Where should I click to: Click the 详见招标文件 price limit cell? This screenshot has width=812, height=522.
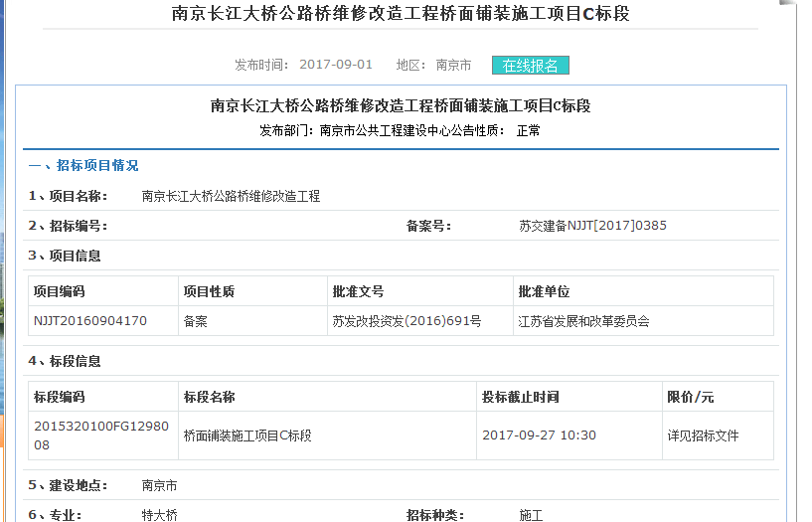(703, 435)
